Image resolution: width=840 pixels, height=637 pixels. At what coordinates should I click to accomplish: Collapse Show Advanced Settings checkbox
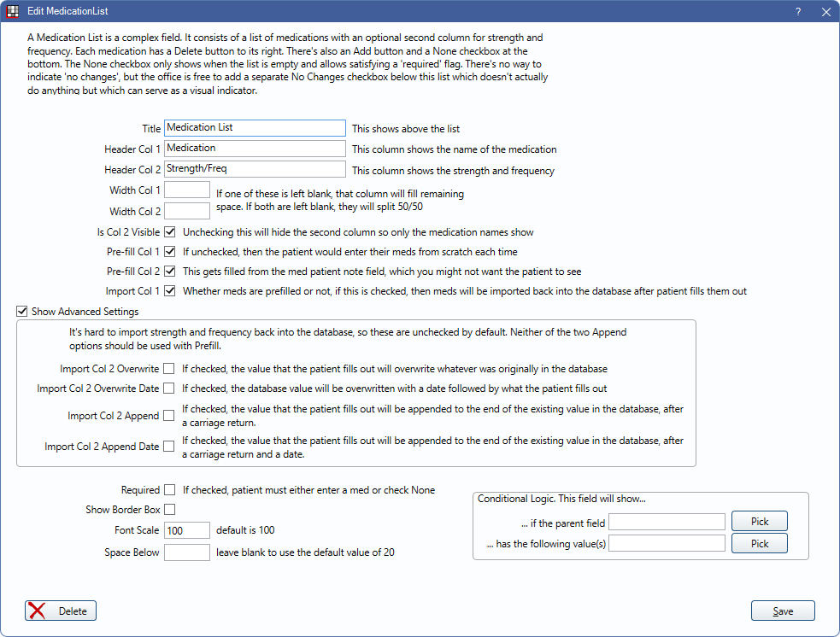pos(22,312)
